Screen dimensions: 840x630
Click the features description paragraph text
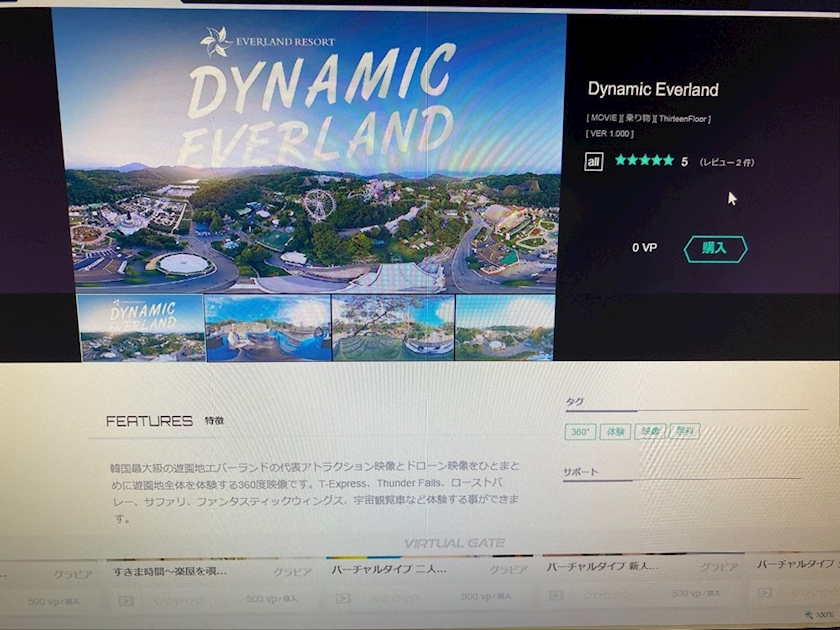315,492
